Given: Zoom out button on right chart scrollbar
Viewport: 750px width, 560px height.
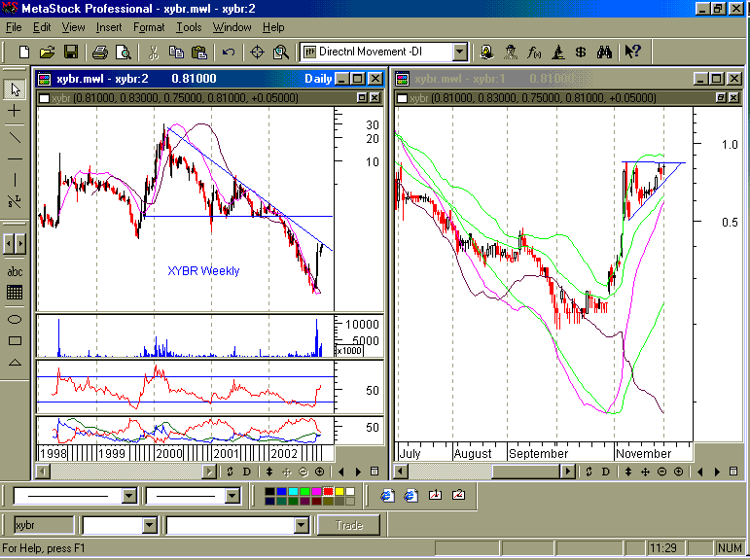Looking at the screenshot, I should click(662, 472).
